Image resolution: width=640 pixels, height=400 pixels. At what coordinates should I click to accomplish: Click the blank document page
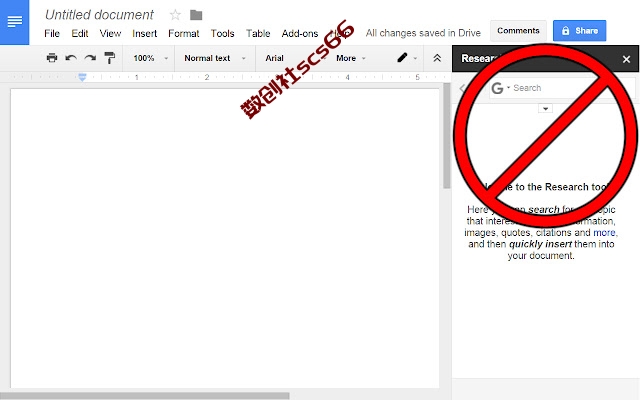[225, 238]
